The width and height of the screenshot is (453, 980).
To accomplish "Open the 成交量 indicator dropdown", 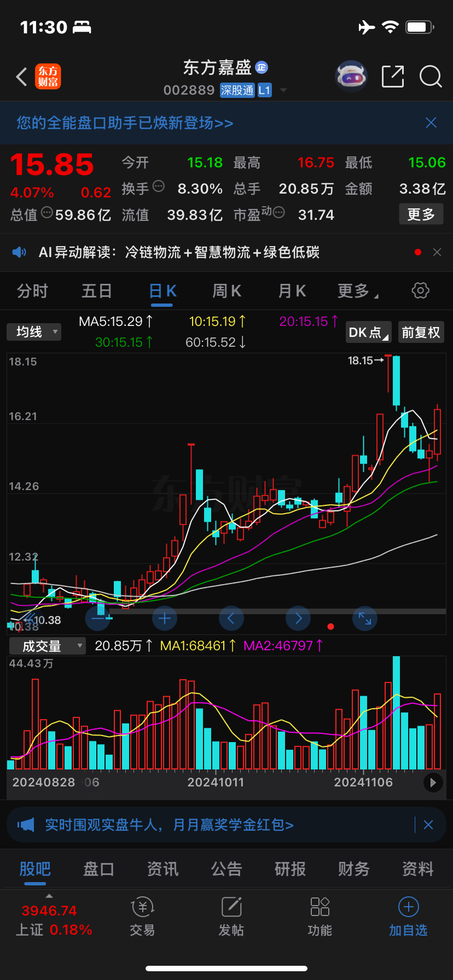I will point(48,646).
